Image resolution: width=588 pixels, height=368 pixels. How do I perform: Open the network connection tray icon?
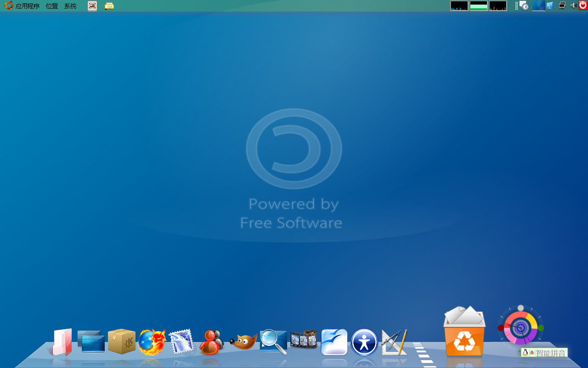click(562, 6)
